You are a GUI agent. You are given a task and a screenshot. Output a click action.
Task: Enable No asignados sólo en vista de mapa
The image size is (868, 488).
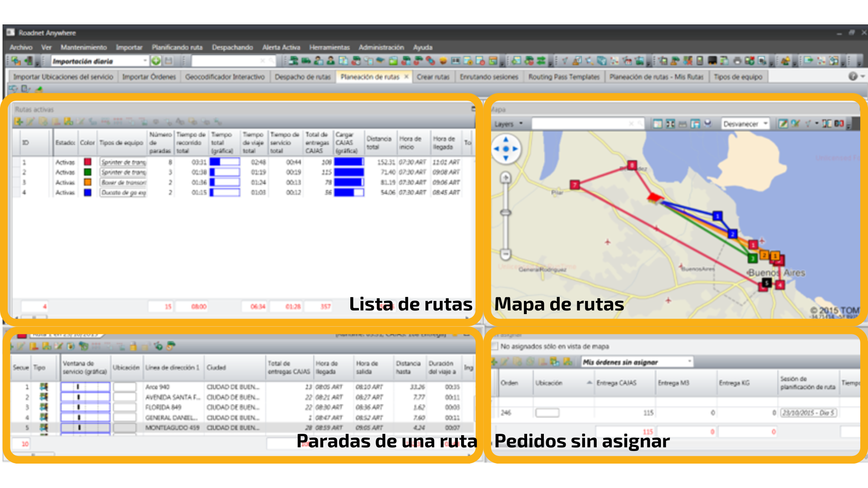point(494,347)
